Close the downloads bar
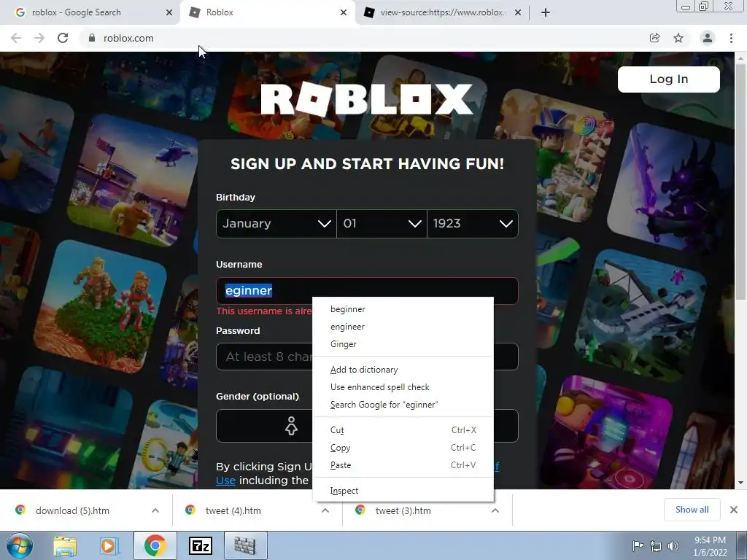This screenshot has width=747, height=560. [734, 510]
